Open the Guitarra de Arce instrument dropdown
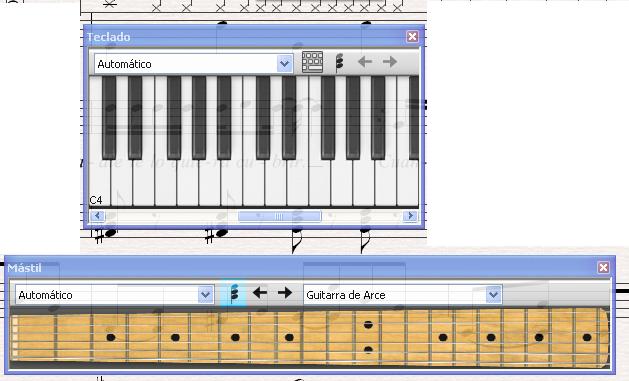The image size is (629, 381). 493,295
